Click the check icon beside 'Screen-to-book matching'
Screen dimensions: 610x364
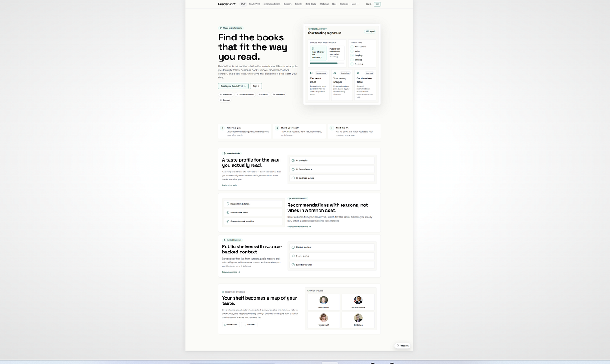pyautogui.click(x=228, y=221)
